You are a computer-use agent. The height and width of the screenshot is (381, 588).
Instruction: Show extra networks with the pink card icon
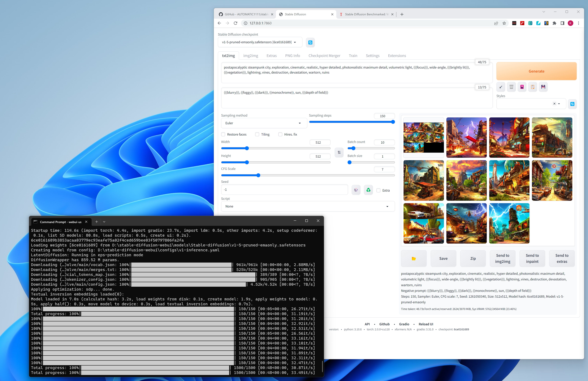[522, 87]
